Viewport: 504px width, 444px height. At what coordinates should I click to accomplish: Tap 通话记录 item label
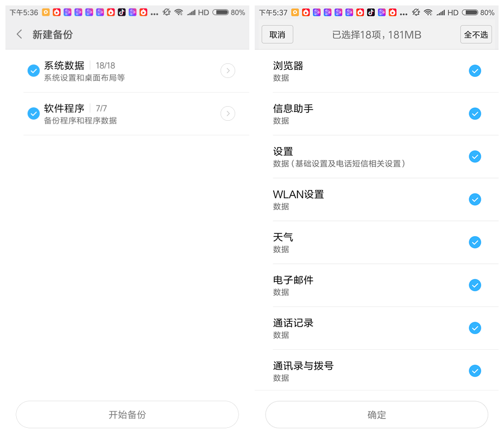tap(293, 323)
